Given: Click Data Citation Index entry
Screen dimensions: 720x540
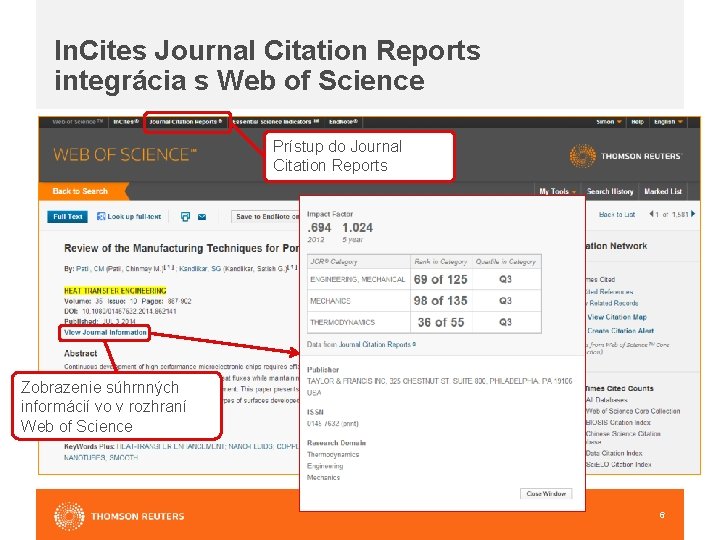Looking at the screenshot, I should 614,453.
